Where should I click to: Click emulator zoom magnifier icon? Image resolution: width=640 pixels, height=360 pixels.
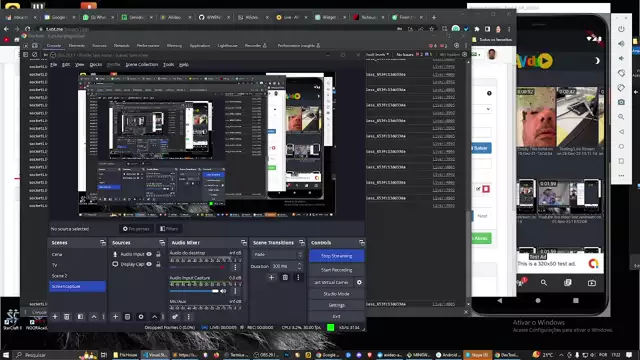point(621,117)
